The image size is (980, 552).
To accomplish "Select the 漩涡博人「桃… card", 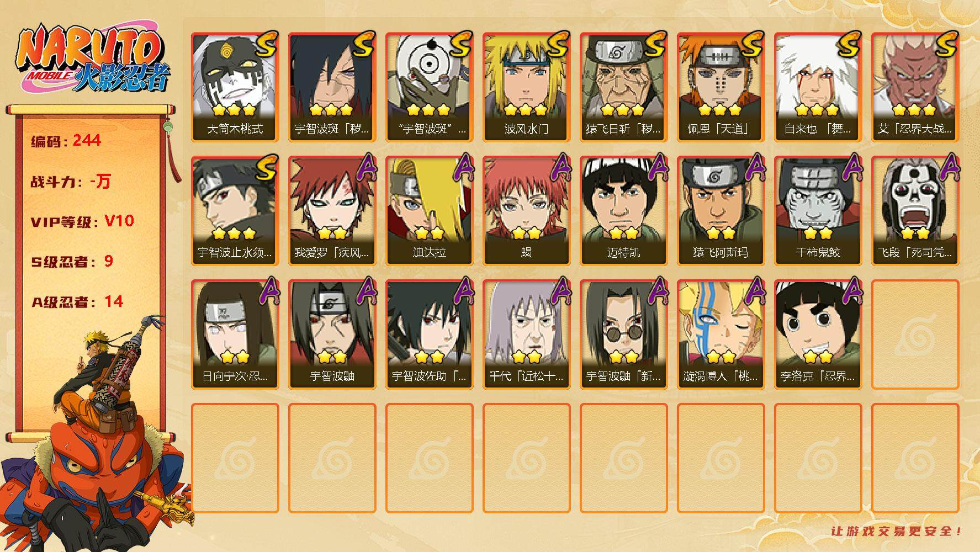I will click(721, 335).
